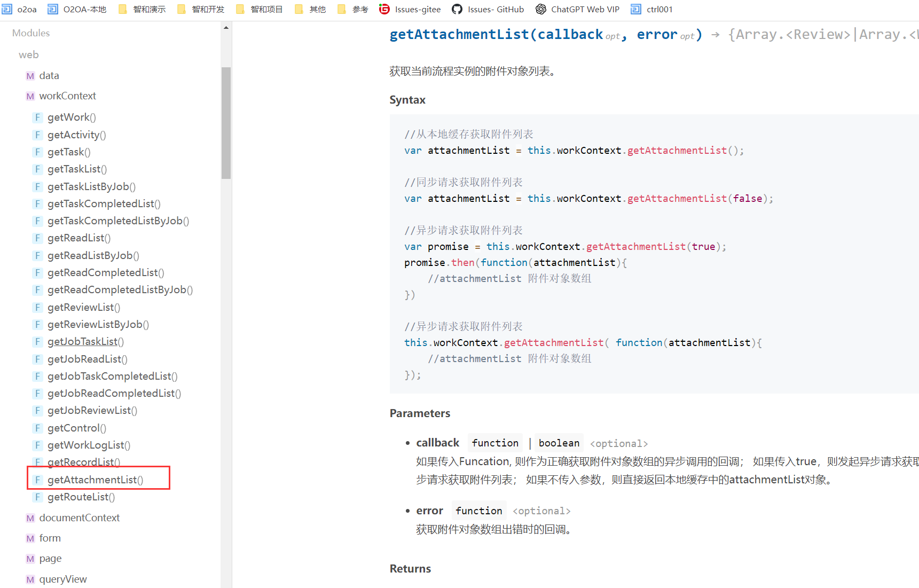Image resolution: width=919 pixels, height=588 pixels.
Task: Open the 其他 bookmark folder
Action: [x=310, y=9]
